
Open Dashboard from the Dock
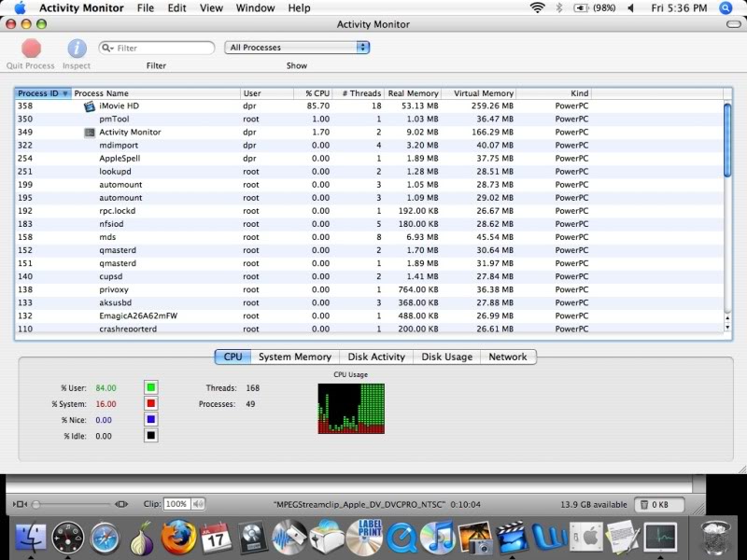pyautogui.click(x=67, y=539)
